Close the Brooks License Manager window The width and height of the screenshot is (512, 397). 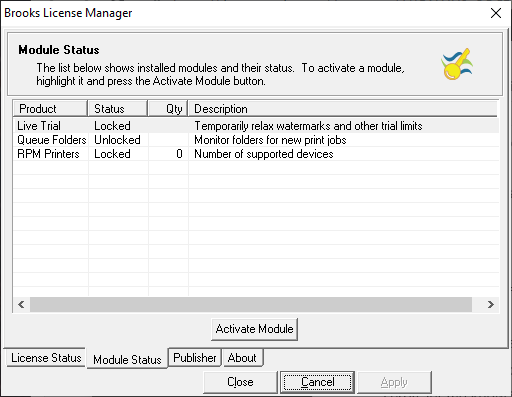click(x=496, y=13)
